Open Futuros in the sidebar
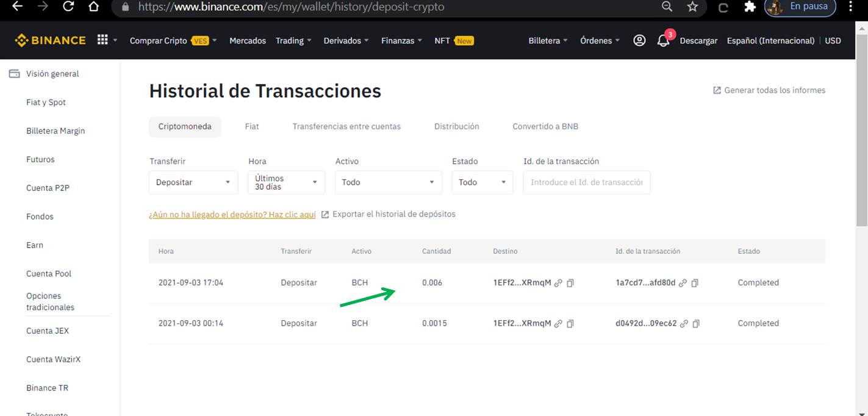868x416 pixels. [x=40, y=160]
